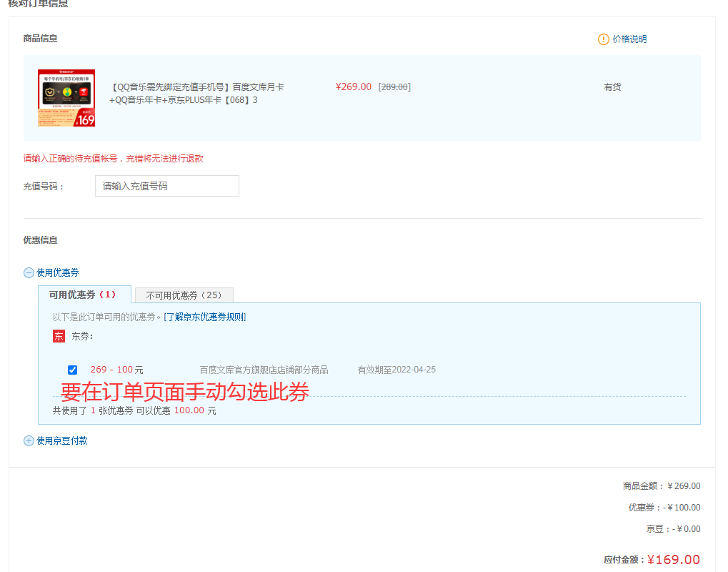This screenshot has height=572, width=728.
Task: Click the 百度文库官方旗舰店店铺部分商品 coupon scope text
Action: tap(264, 370)
